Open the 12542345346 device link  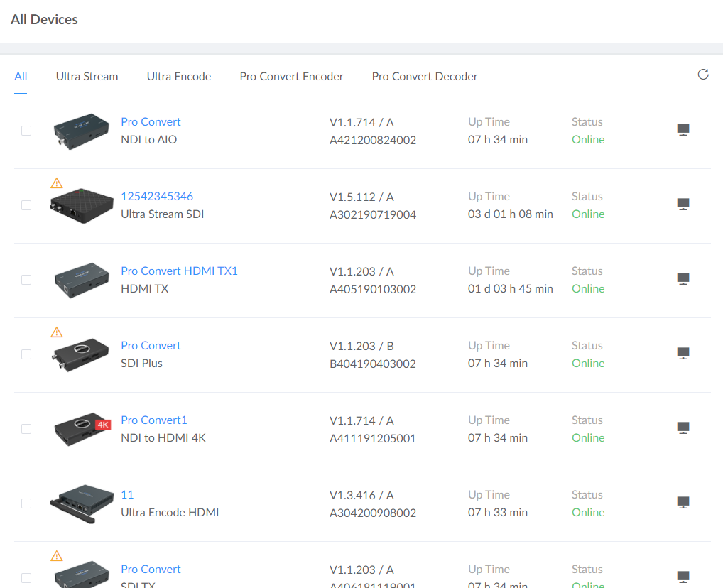156,197
